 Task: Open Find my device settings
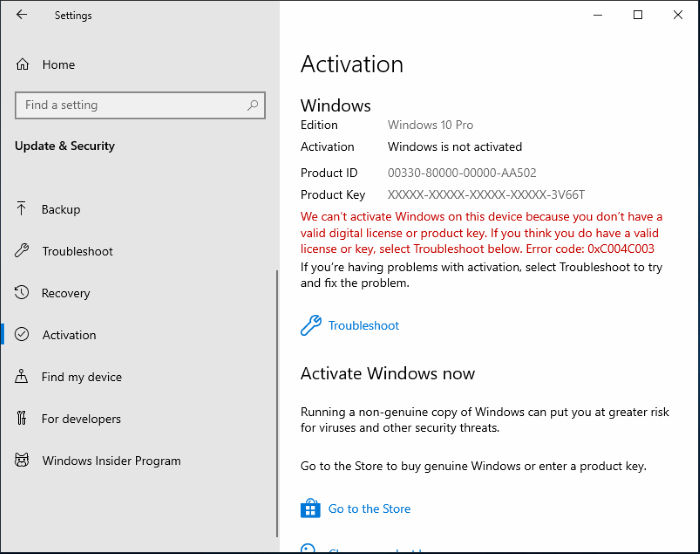pyautogui.click(x=81, y=377)
